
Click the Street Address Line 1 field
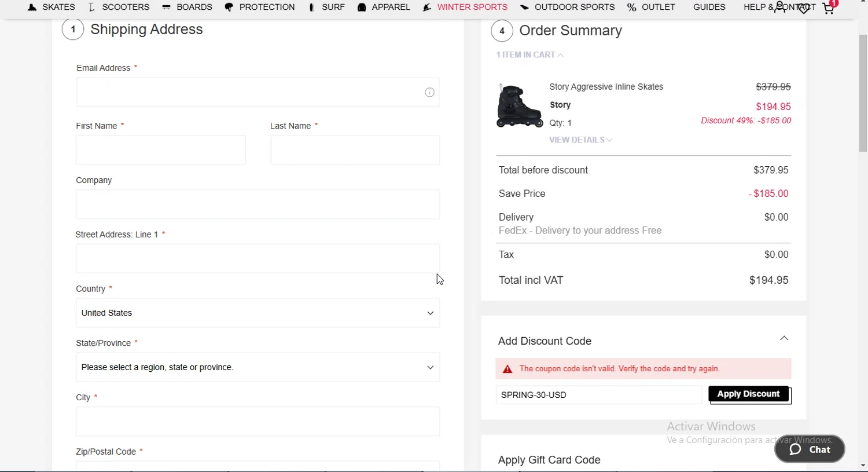click(258, 258)
